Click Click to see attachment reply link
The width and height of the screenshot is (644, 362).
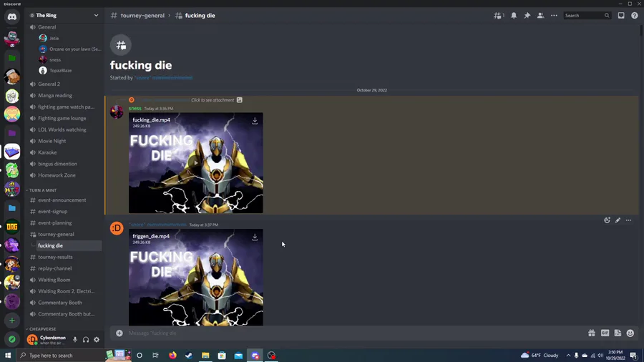(213, 100)
